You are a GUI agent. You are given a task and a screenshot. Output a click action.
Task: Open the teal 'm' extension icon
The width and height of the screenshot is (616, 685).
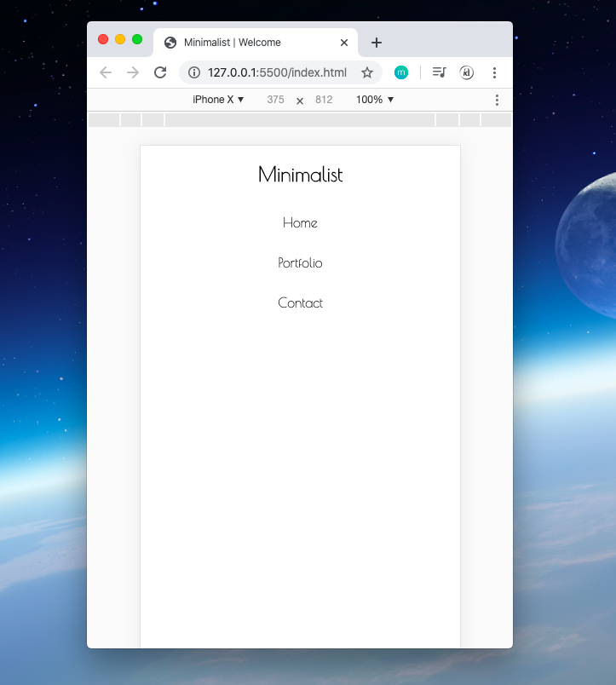401,72
